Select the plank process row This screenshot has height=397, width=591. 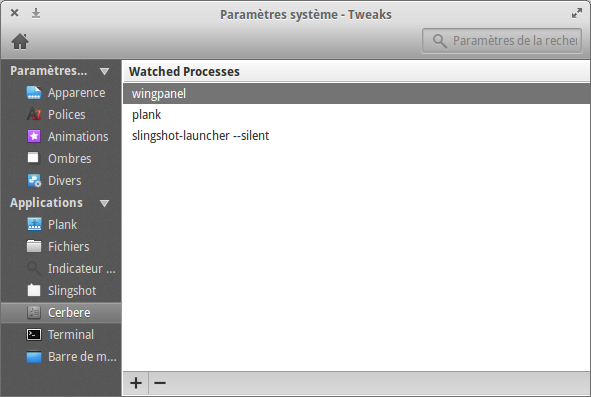(356, 115)
